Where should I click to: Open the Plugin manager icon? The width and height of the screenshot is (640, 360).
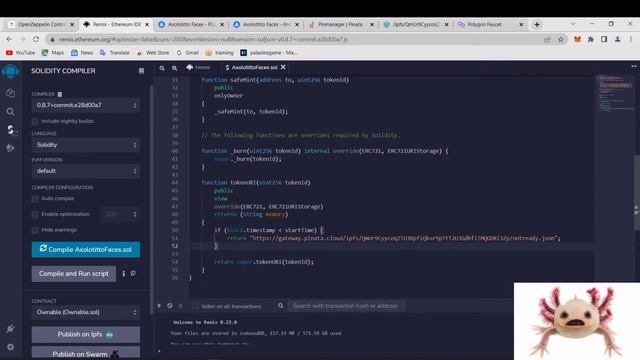point(11,329)
